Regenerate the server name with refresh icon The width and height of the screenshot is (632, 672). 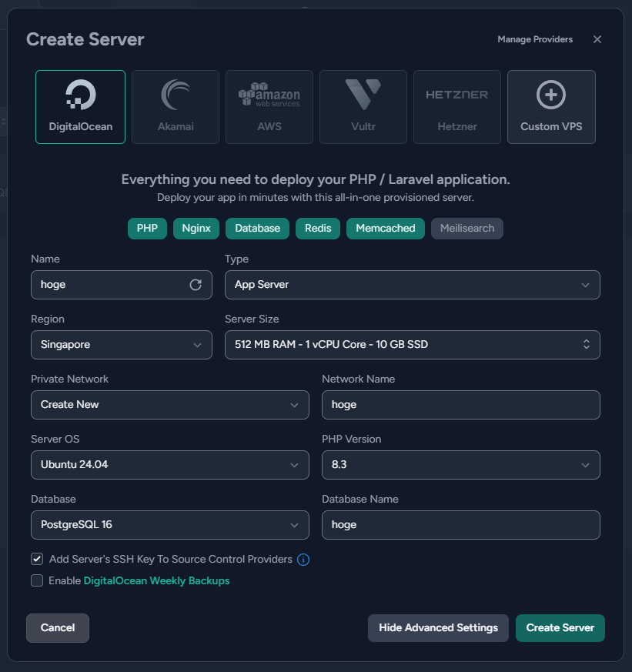pyautogui.click(x=196, y=285)
